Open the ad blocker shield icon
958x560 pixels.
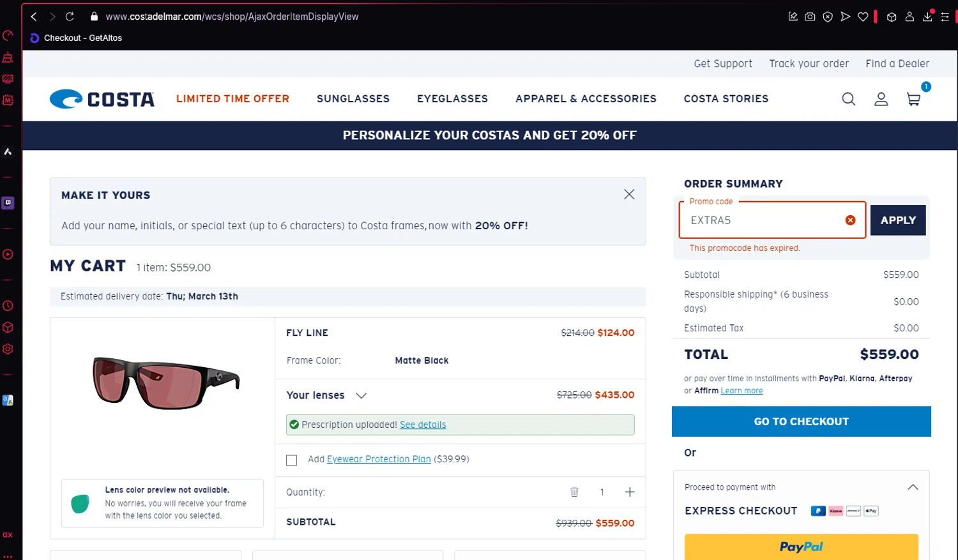828,17
